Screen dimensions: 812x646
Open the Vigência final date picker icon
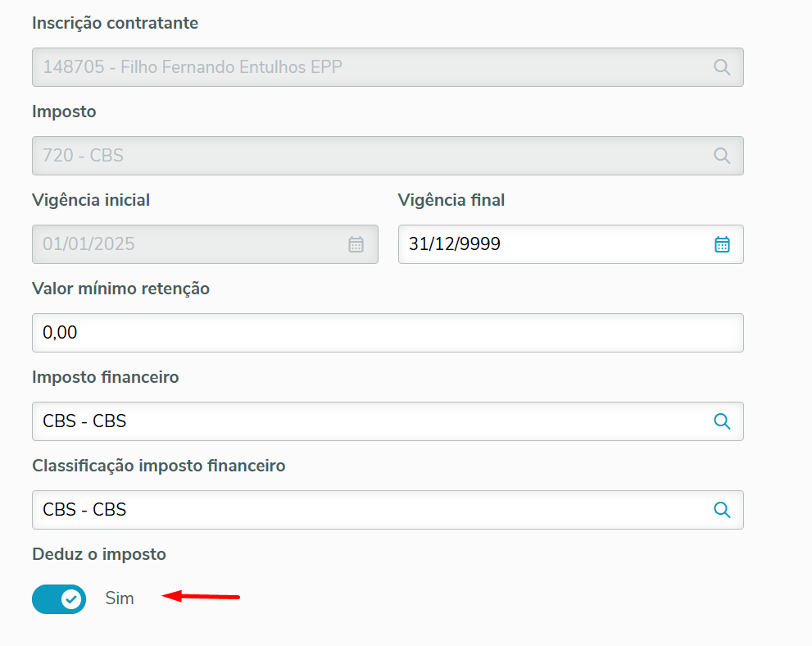click(x=722, y=244)
